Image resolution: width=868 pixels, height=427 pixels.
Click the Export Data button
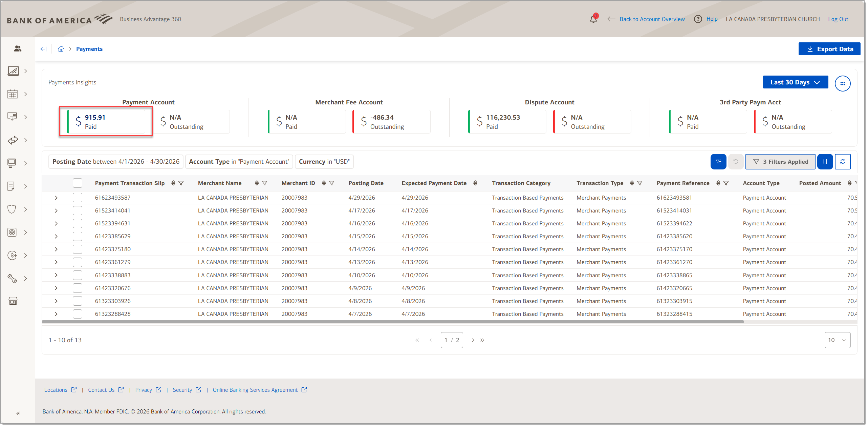[x=829, y=49]
